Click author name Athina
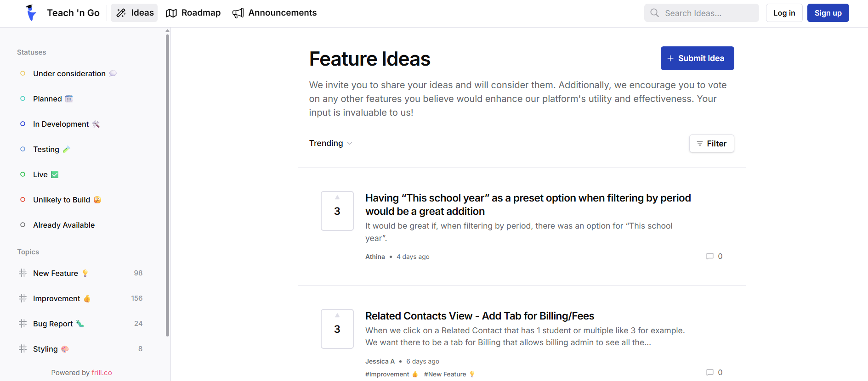Screen dimensions: 868x381 (x=375, y=257)
